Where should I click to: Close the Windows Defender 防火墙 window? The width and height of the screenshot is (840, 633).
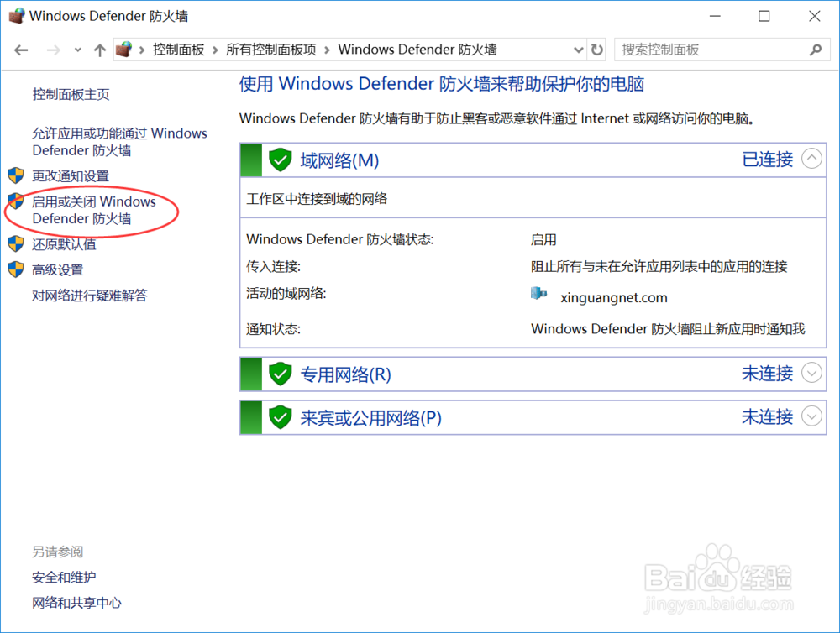(814, 16)
